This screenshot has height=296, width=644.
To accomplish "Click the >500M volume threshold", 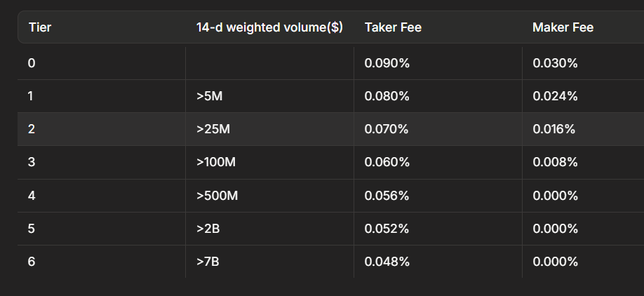I will 217,196.
